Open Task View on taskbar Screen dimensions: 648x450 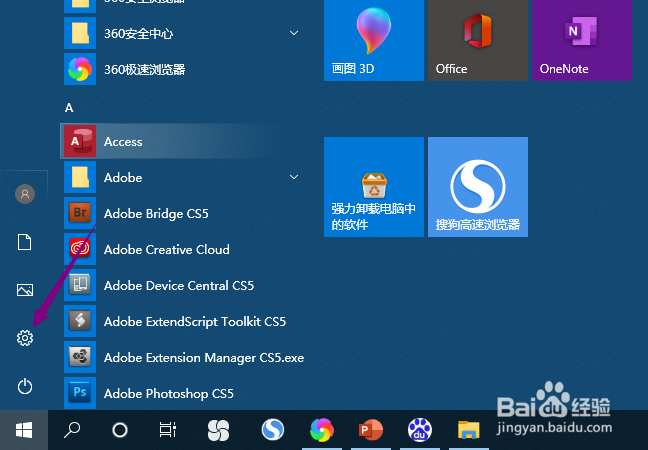pyautogui.click(x=168, y=430)
